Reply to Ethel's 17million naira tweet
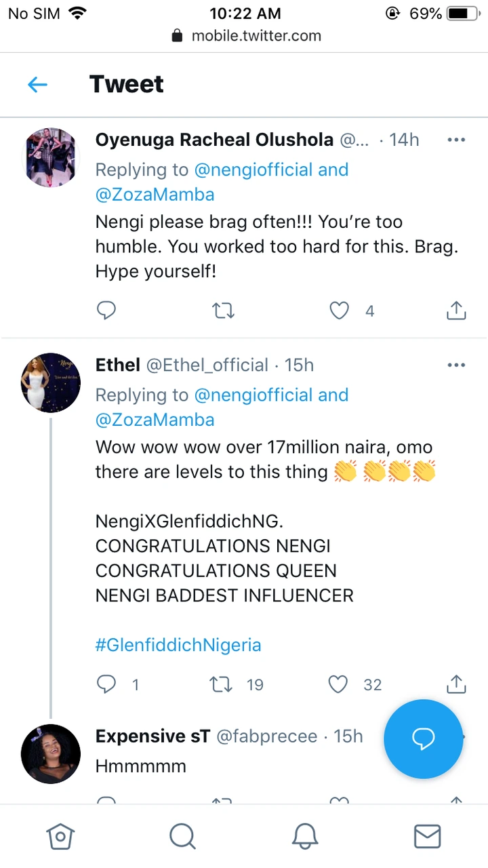 [106, 684]
